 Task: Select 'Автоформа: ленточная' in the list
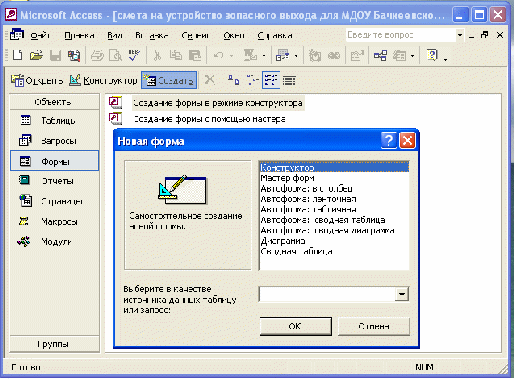(334, 199)
